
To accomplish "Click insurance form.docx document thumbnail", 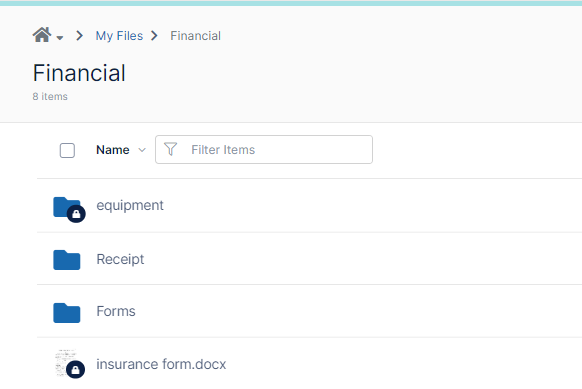I will coord(65,362).
